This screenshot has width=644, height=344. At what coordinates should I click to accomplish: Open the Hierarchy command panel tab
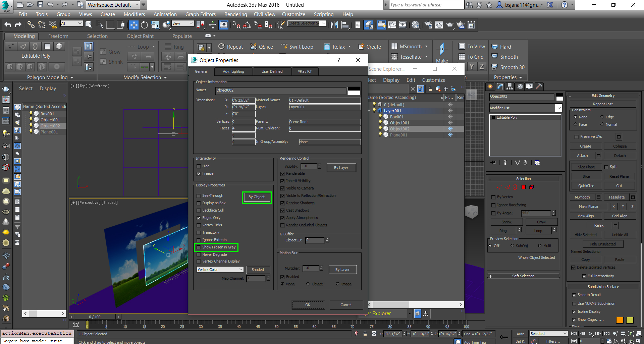tap(510, 87)
